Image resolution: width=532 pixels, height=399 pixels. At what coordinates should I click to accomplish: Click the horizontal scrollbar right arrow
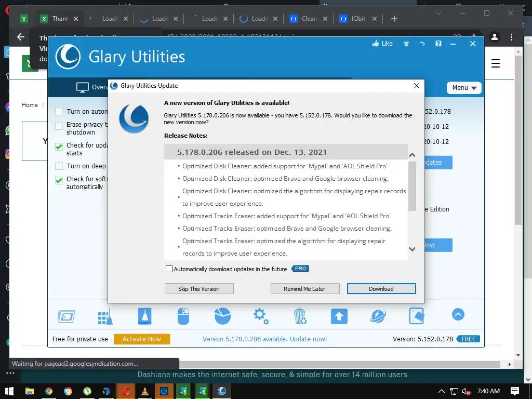click(509, 364)
